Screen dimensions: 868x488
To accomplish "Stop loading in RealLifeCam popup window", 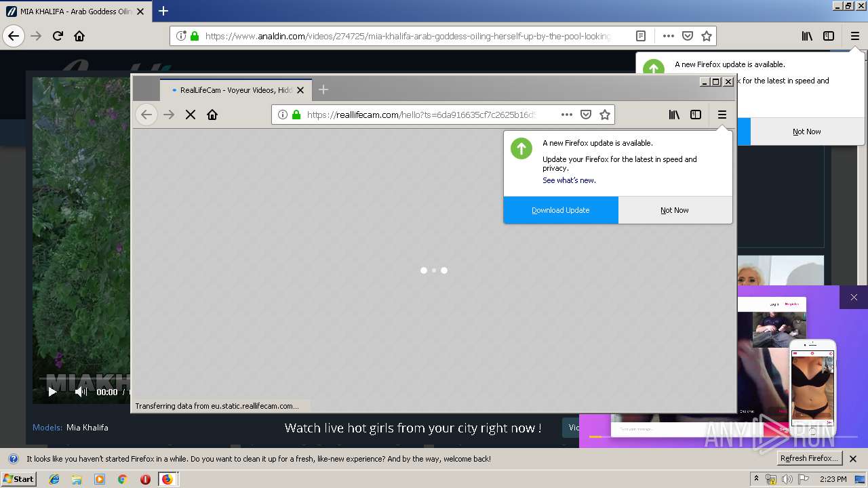I will pos(191,115).
